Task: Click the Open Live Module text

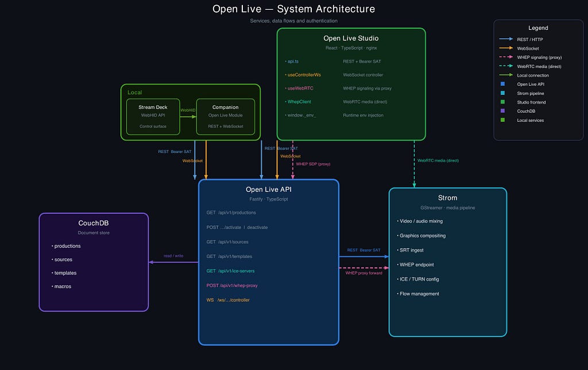Action: click(225, 115)
